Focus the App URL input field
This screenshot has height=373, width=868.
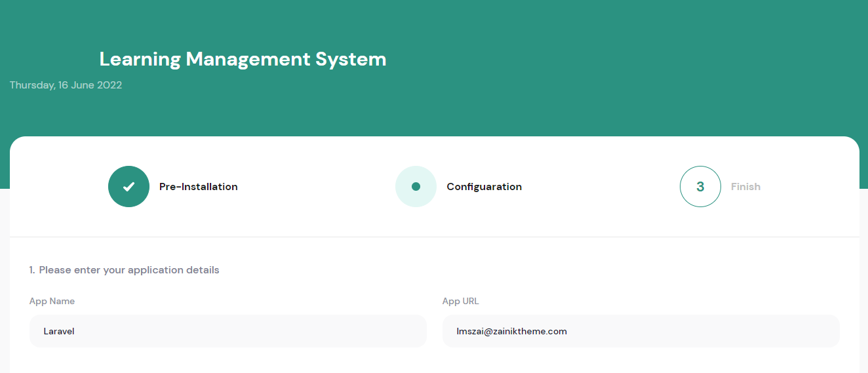641,331
